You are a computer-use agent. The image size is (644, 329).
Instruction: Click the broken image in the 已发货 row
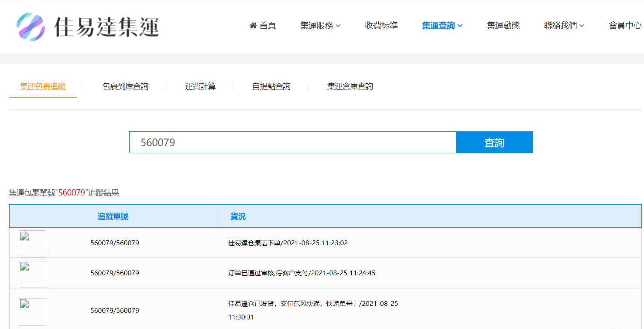coord(32,312)
